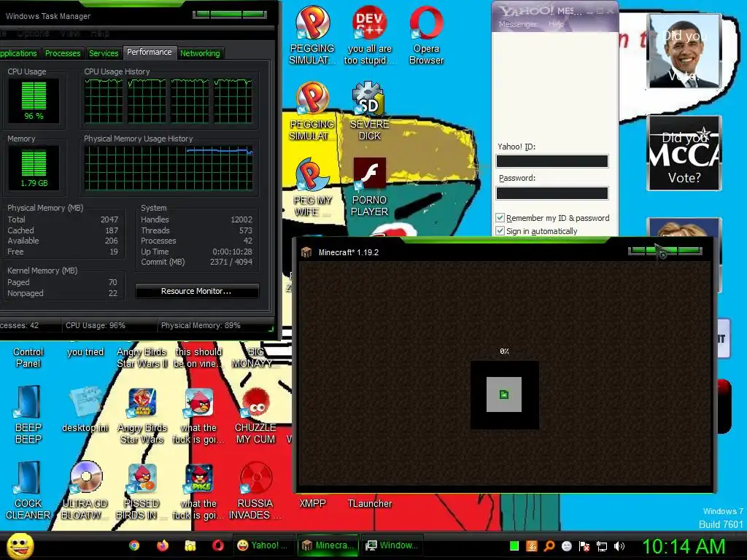Screen dimensions: 747x560
Task: Click the Obama Did you Vote gadget
Action: (x=684, y=51)
